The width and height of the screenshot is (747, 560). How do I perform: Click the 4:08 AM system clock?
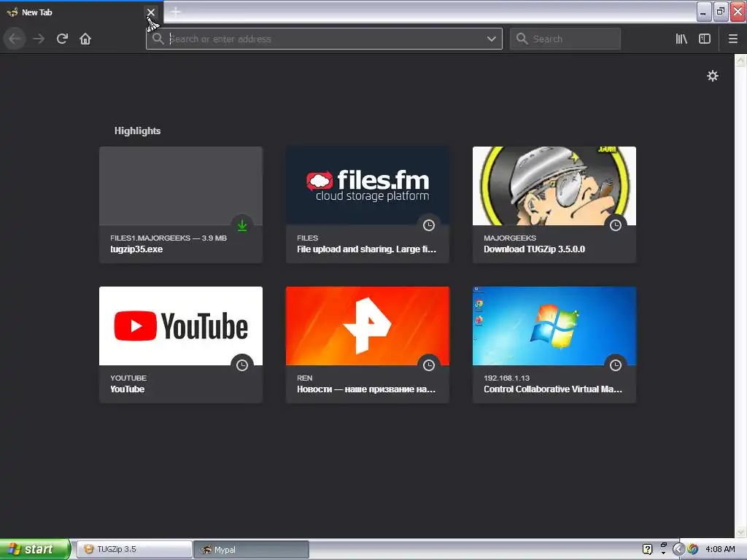pyautogui.click(x=720, y=549)
